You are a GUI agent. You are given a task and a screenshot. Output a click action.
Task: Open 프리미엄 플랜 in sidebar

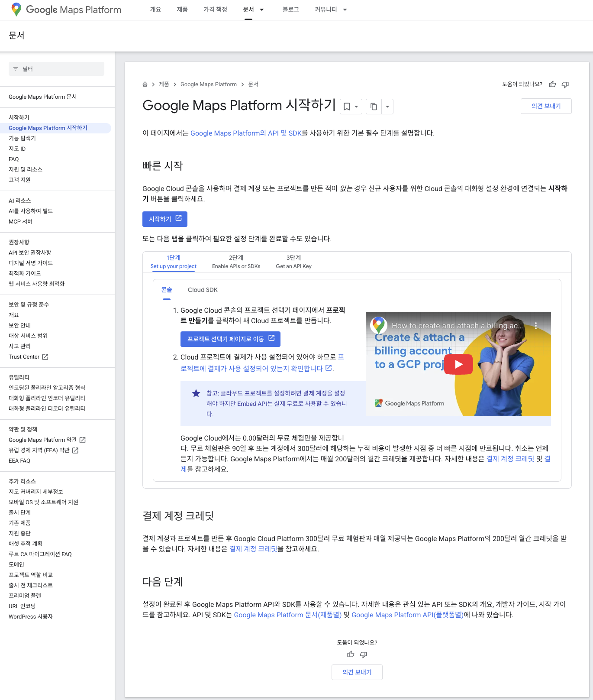pos(25,596)
